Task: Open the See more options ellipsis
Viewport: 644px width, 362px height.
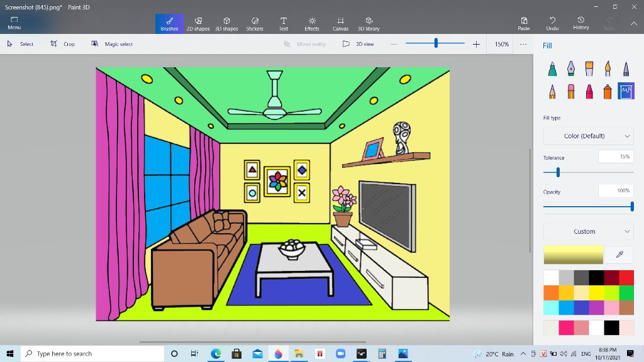Action: (523, 44)
